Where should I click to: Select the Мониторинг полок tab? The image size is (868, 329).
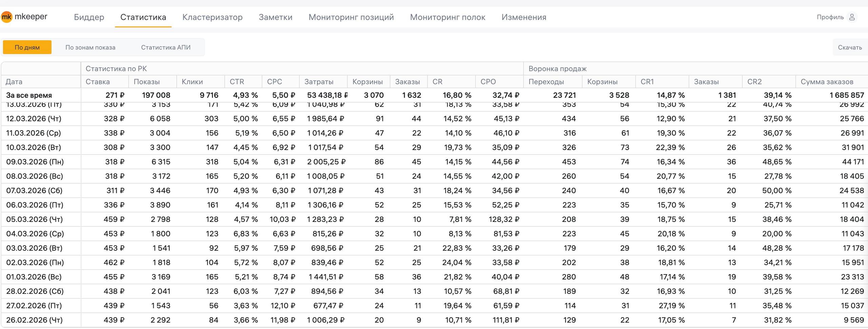click(448, 17)
